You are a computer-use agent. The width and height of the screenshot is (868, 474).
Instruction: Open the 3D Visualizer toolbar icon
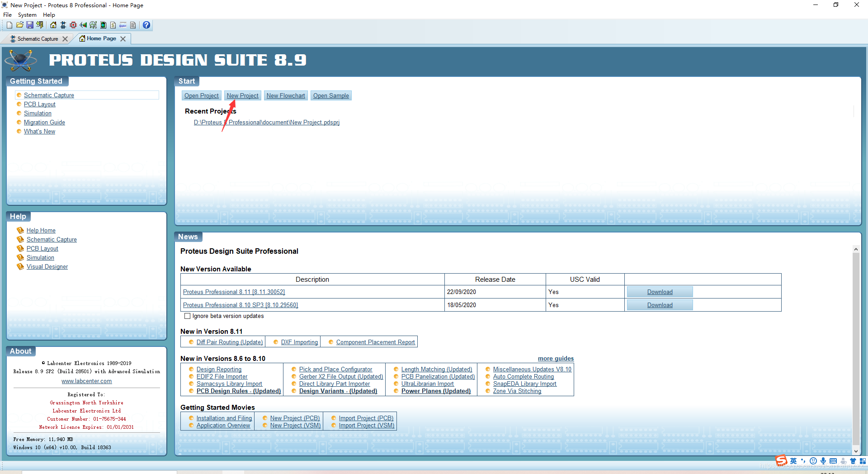(83, 25)
